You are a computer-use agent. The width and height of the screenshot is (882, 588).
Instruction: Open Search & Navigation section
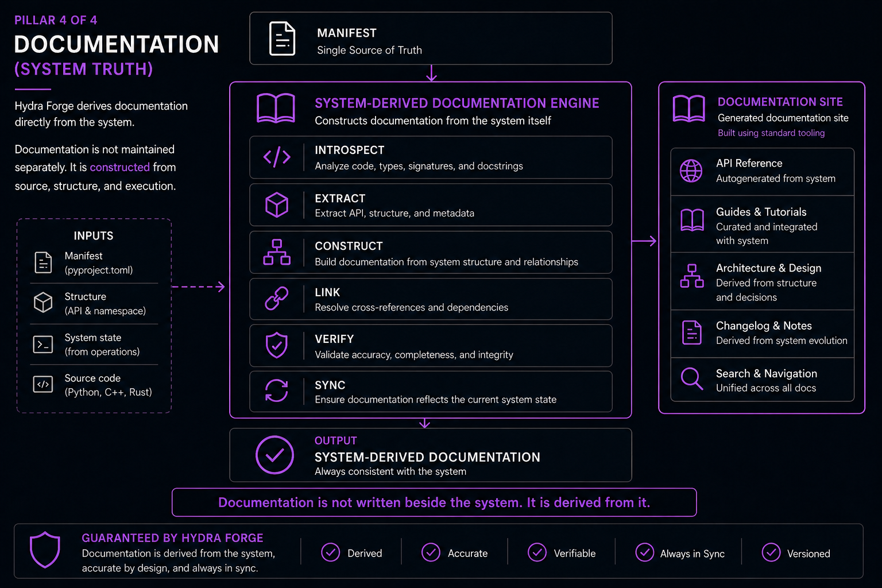[763, 380]
